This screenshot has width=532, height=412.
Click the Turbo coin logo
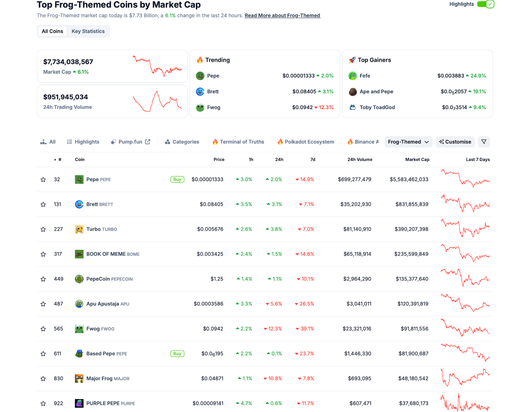click(x=79, y=229)
